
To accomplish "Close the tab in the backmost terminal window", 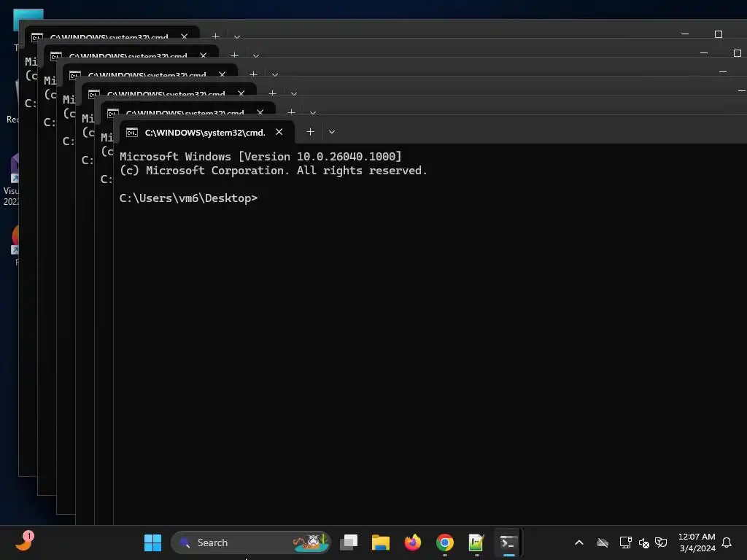I will 184,36.
